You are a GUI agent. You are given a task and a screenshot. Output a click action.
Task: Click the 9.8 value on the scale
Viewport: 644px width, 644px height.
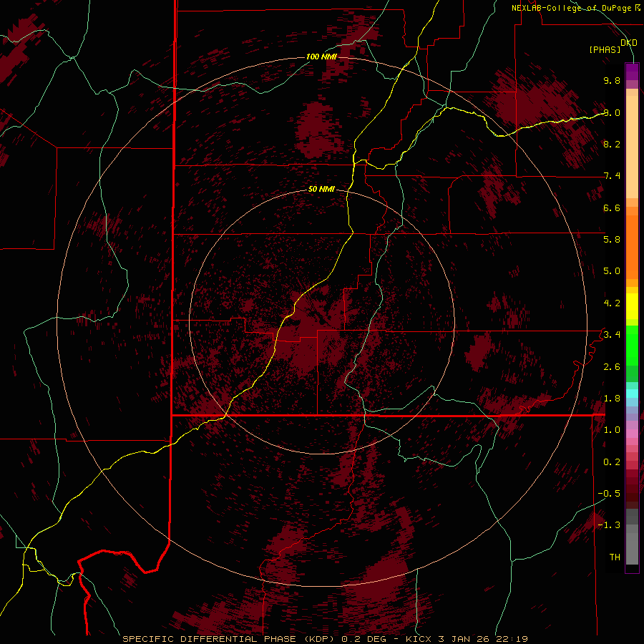pos(612,80)
